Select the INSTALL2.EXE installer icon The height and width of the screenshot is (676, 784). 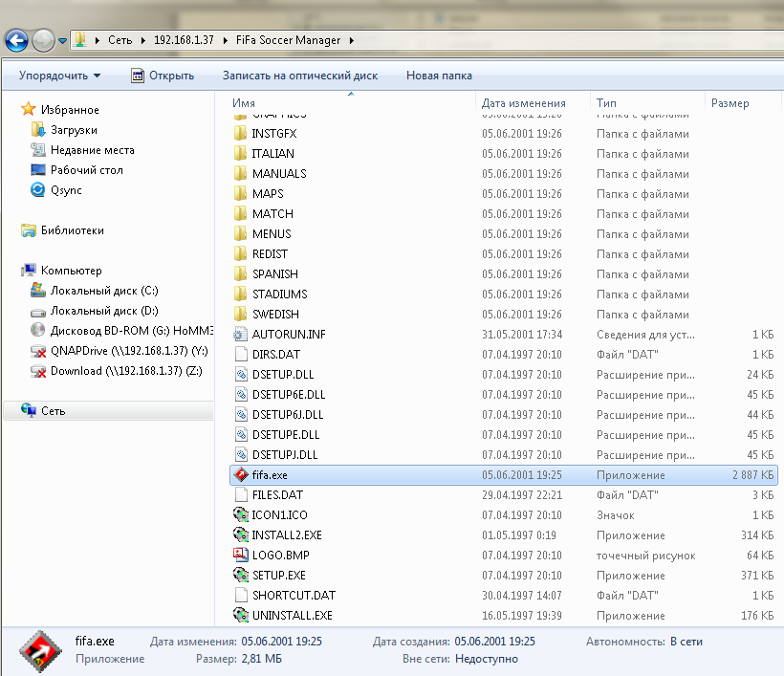pyautogui.click(x=241, y=535)
